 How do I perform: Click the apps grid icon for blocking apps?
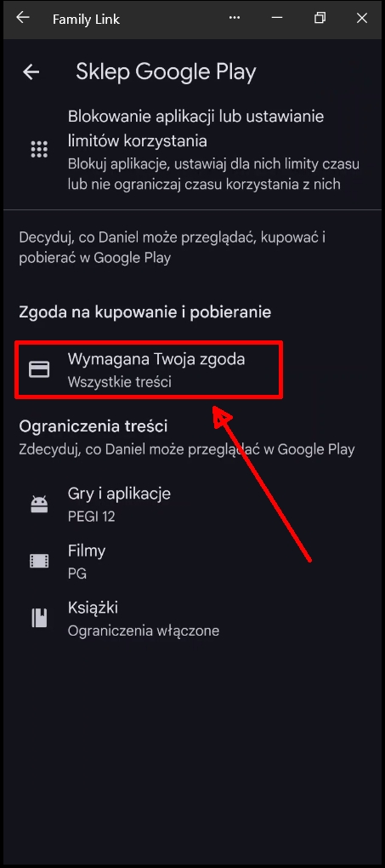(39, 150)
